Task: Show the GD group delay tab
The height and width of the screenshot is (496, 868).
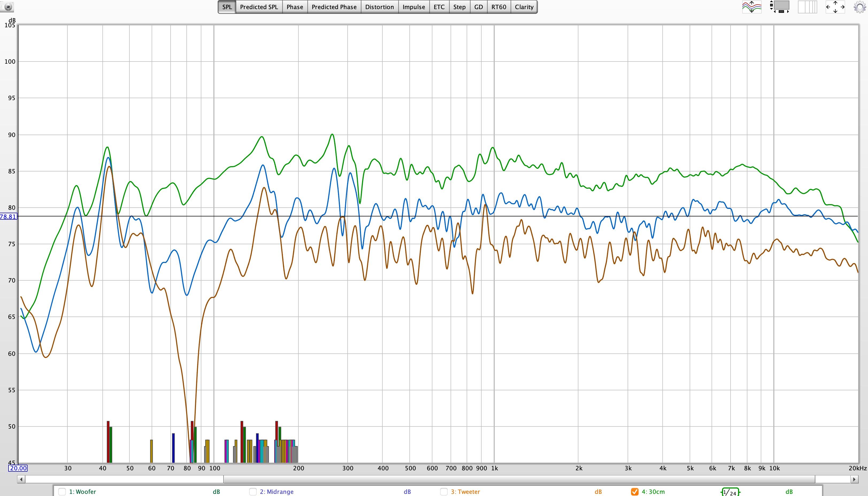Action: pyautogui.click(x=478, y=7)
